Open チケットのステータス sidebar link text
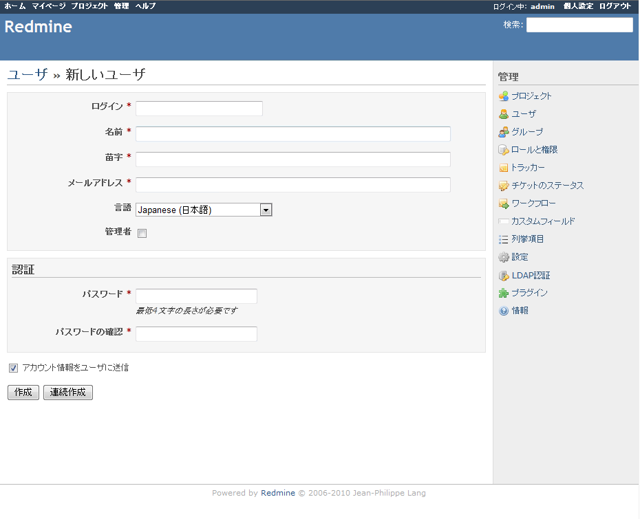This screenshot has height=519, width=640. coord(547,186)
